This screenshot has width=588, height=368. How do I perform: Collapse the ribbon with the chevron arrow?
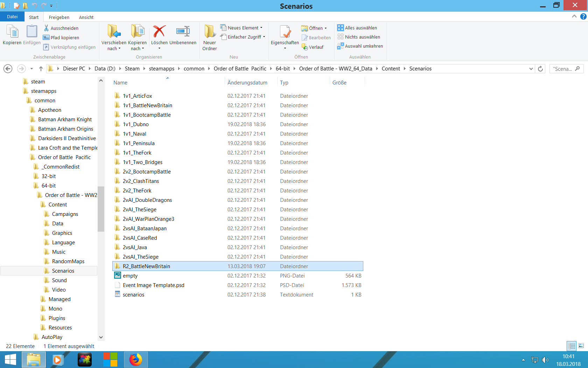click(x=574, y=16)
